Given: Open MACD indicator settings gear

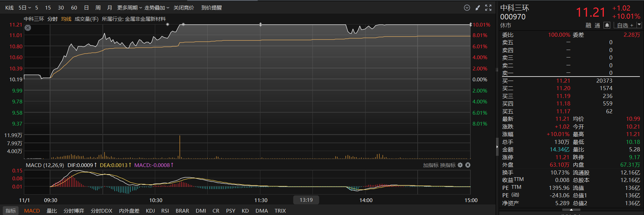Looking at the screenshot, I should click(460, 165).
